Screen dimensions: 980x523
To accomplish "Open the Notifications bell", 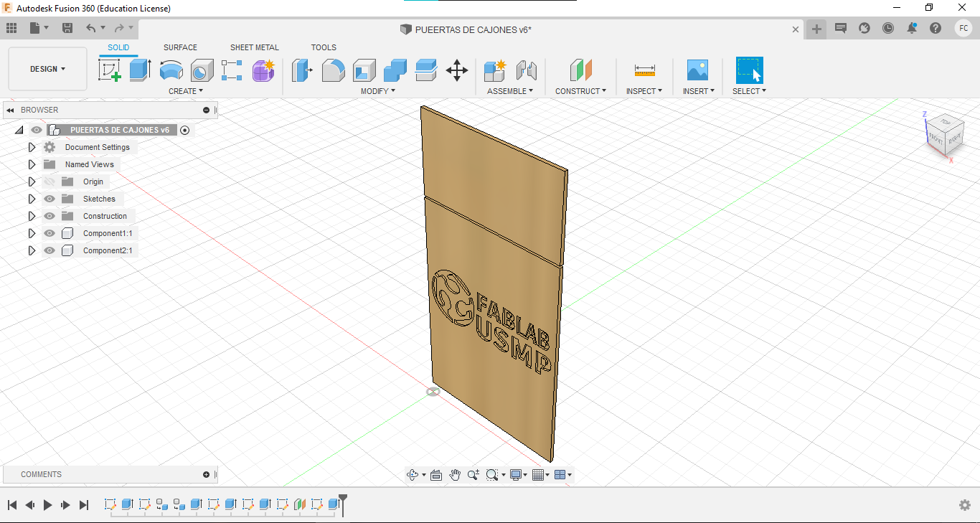I will (x=912, y=28).
